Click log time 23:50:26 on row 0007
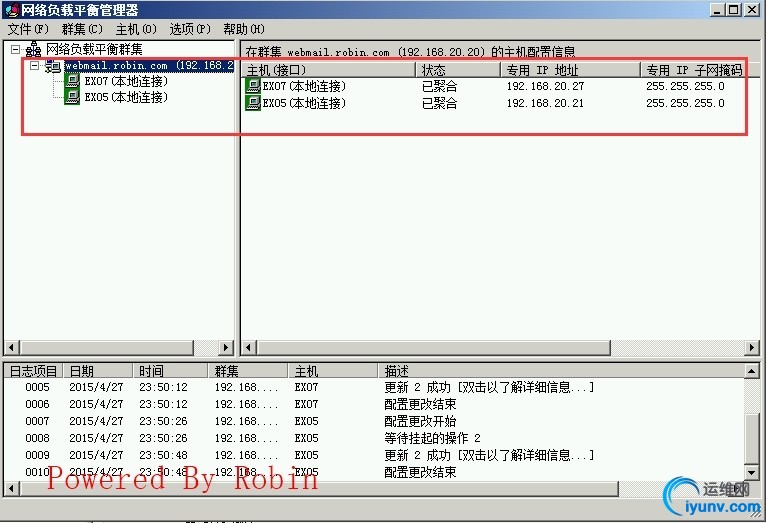 coord(163,421)
